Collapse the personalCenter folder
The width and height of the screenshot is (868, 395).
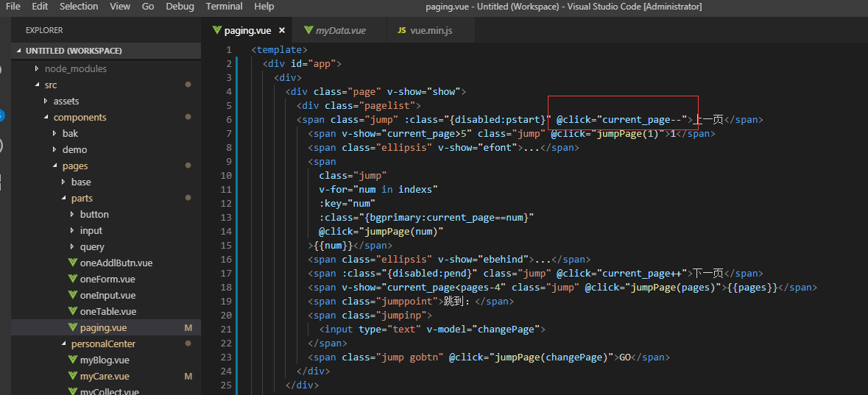click(63, 344)
